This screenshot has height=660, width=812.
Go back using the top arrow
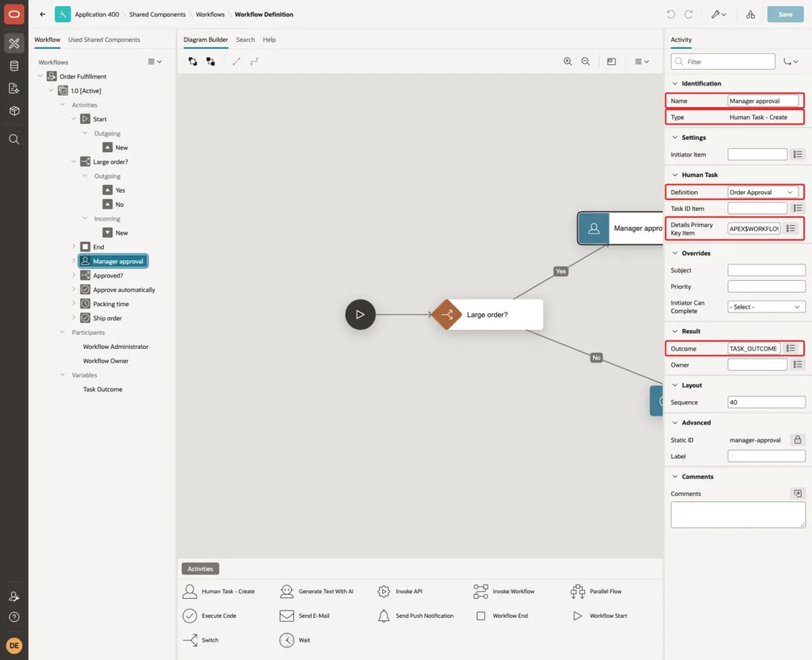point(43,14)
